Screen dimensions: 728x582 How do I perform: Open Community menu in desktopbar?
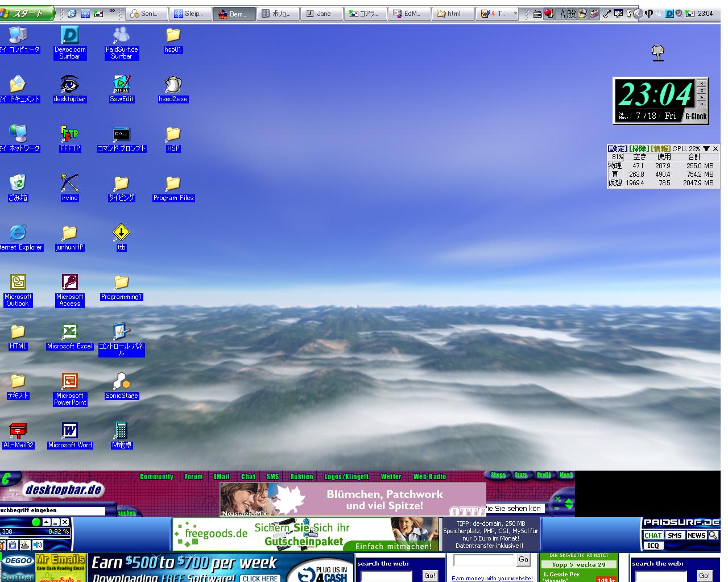(x=156, y=476)
